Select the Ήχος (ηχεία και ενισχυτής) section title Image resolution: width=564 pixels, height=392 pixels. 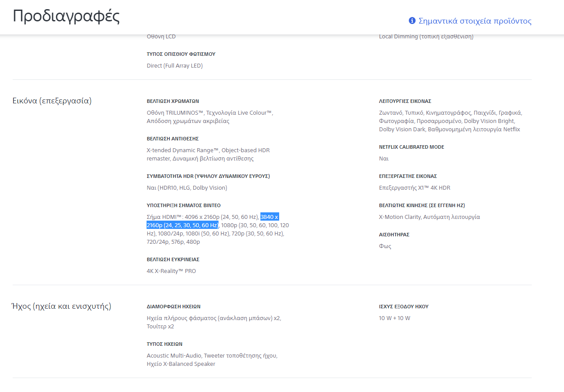click(61, 307)
